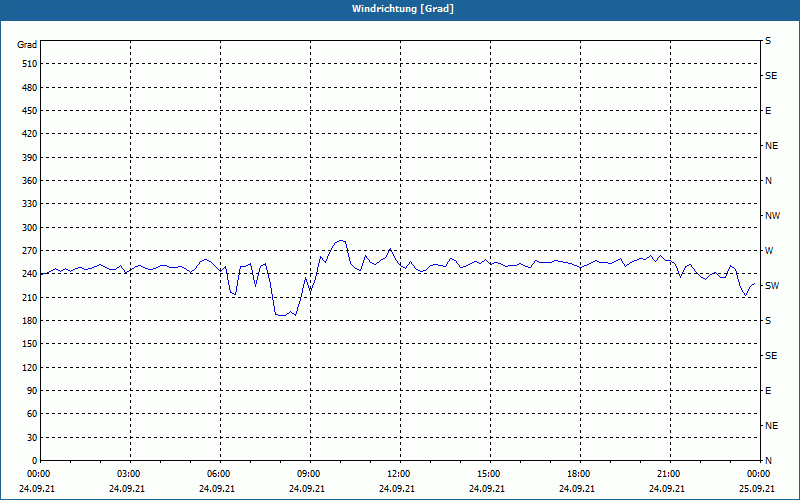This screenshot has height=500, width=800.
Task: Click the 00:00 label above date 25.09.21
Action: pos(759,474)
